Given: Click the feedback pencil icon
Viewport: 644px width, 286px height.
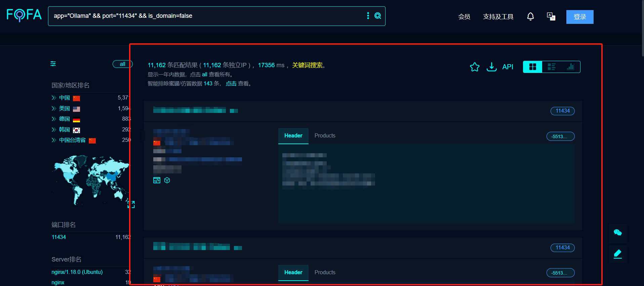Looking at the screenshot, I should tap(617, 254).
